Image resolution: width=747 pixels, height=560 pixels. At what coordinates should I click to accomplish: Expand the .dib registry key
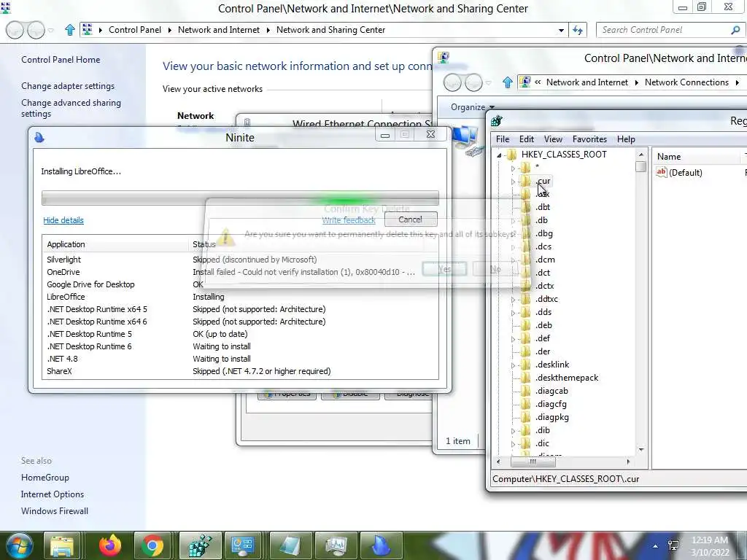513,431
